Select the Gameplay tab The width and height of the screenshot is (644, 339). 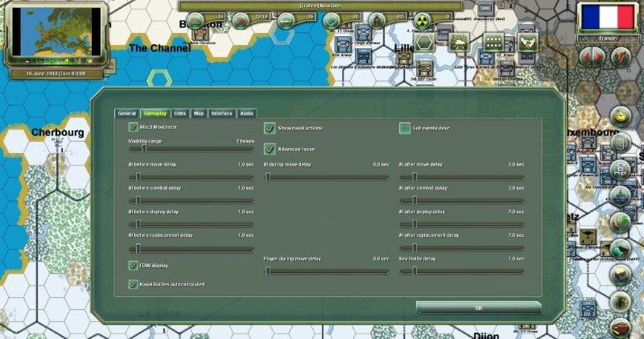tap(155, 114)
